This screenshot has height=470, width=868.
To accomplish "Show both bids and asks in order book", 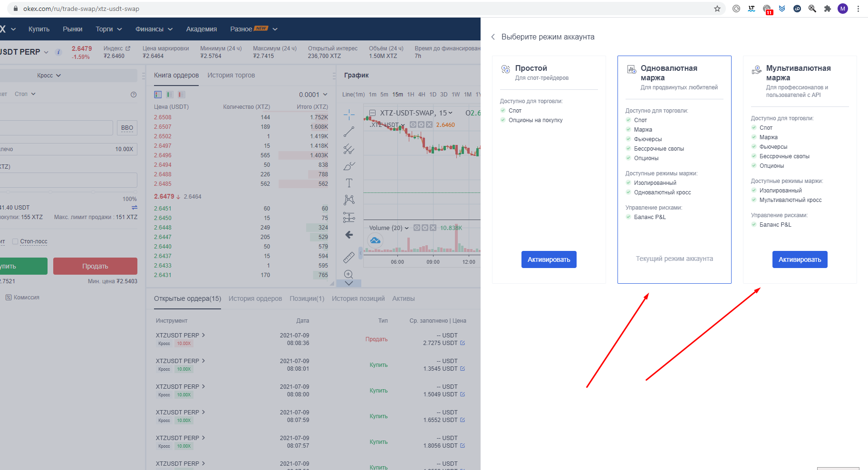I will click(x=158, y=95).
